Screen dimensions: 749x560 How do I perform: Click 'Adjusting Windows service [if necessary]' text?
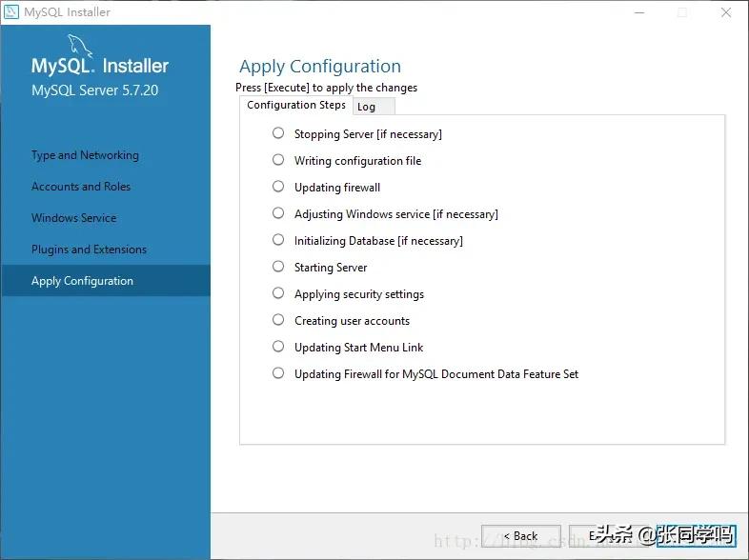(x=396, y=214)
